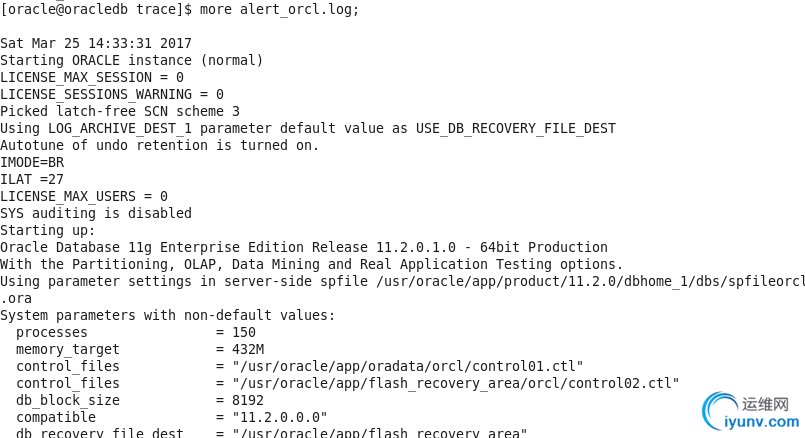
Task: Click the "Sat Mar 25 14:33:31 2017" timestamp
Action: [96, 43]
